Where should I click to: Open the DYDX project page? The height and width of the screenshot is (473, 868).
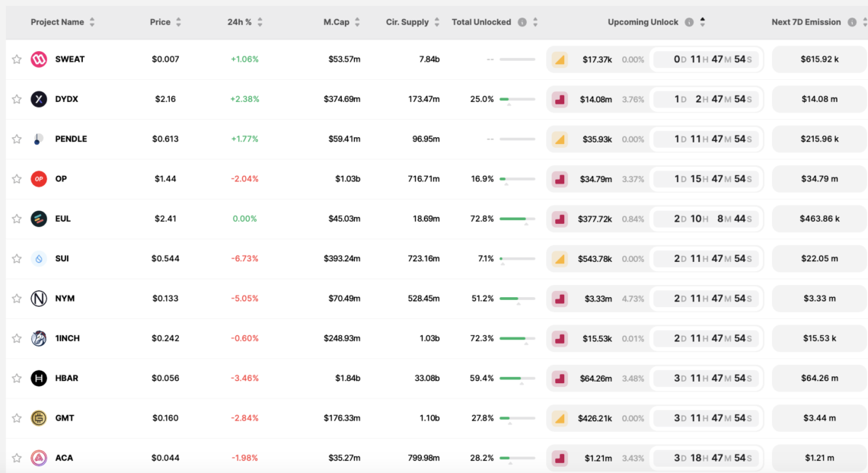tap(66, 99)
